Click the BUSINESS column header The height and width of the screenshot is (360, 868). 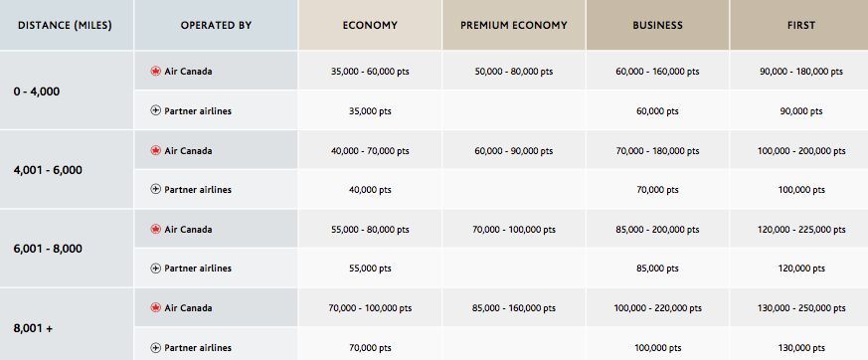657,25
